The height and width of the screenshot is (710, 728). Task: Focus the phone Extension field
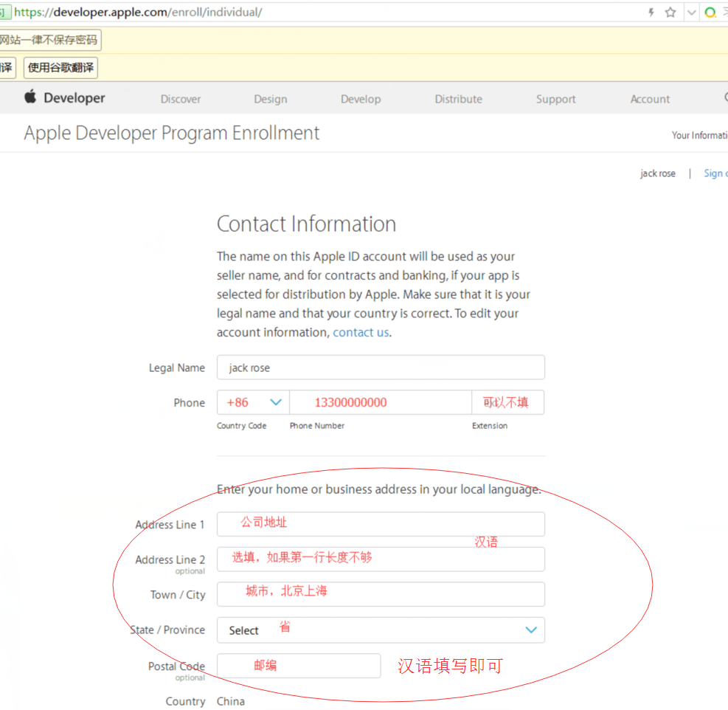click(x=508, y=402)
